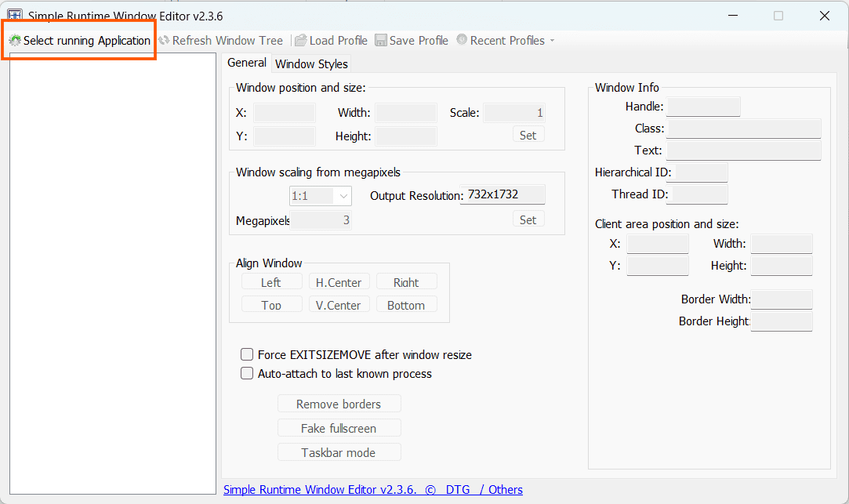Switch to the General tab

tap(247, 63)
